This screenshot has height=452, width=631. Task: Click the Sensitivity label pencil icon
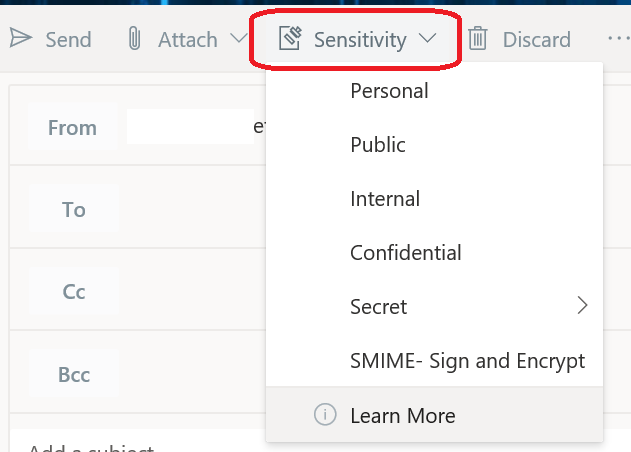[x=290, y=39]
